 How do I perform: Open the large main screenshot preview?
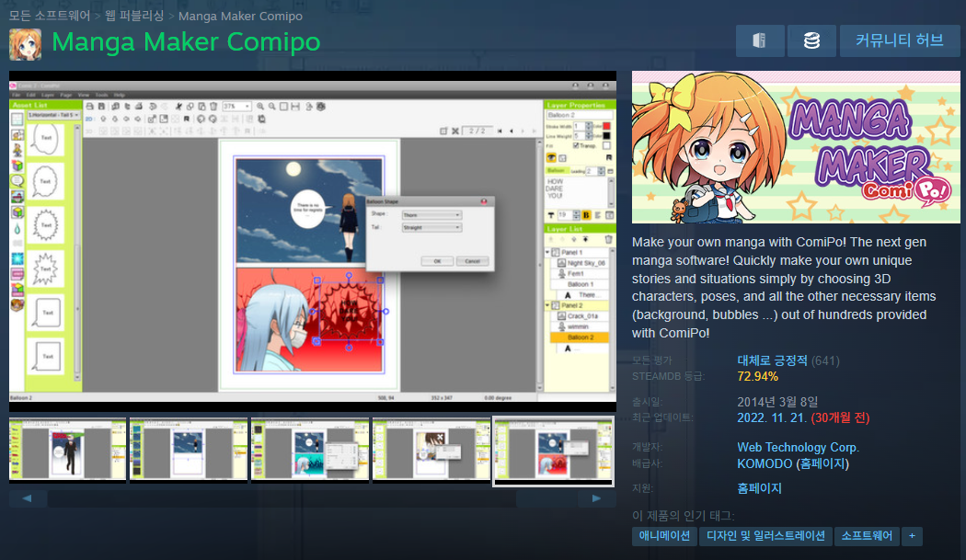click(x=313, y=241)
